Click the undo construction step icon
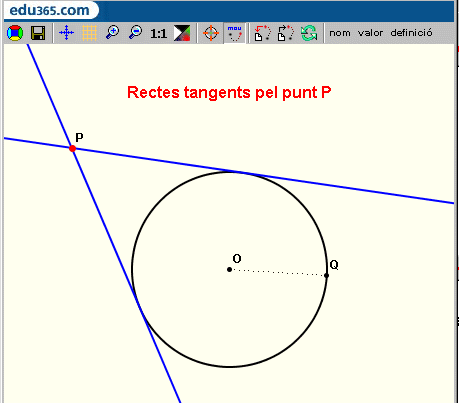The image size is (459, 403). click(263, 33)
